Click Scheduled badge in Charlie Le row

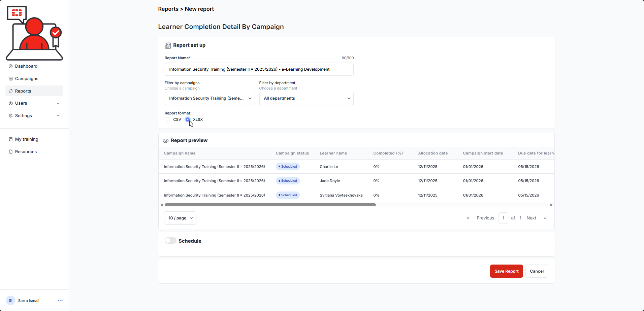[288, 167]
